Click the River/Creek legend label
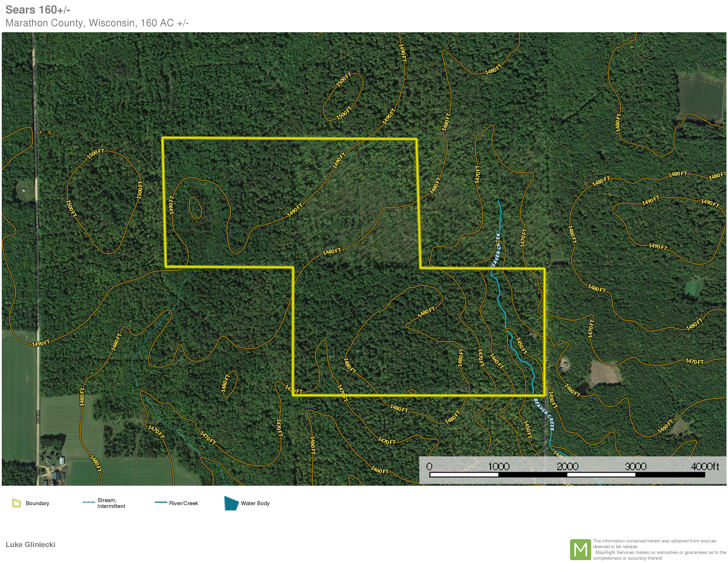728x563 pixels. tap(183, 503)
